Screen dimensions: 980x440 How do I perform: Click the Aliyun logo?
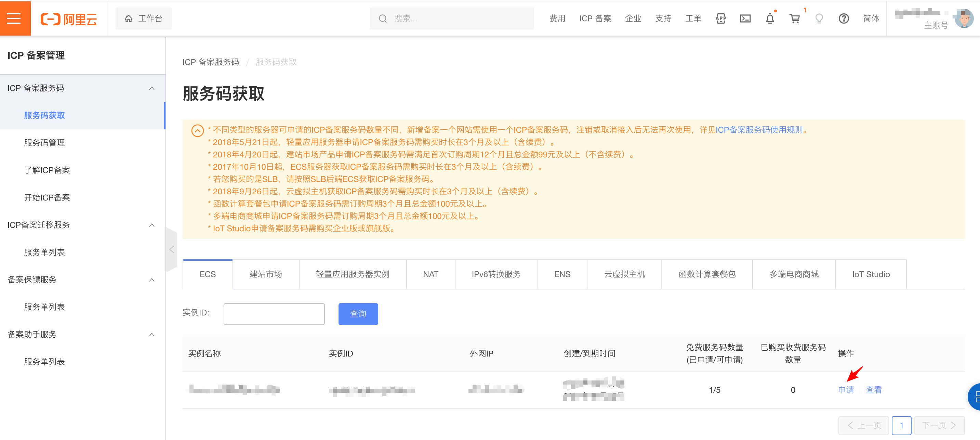click(69, 19)
